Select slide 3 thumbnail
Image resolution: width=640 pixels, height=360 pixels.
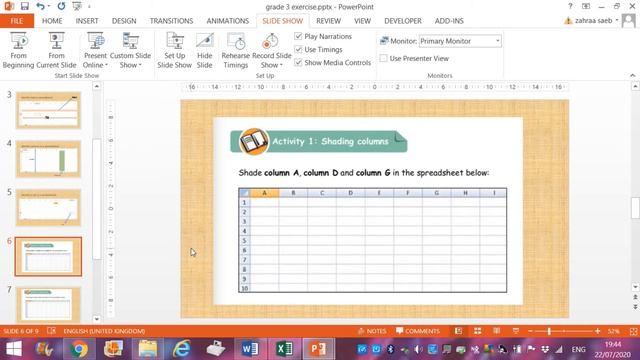tap(48, 110)
